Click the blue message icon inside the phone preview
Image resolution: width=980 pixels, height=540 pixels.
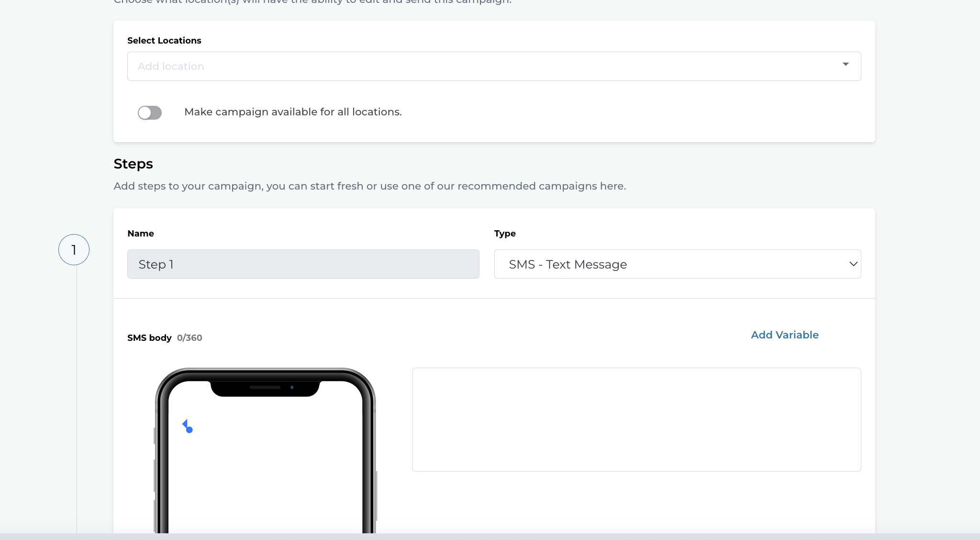pos(188,427)
